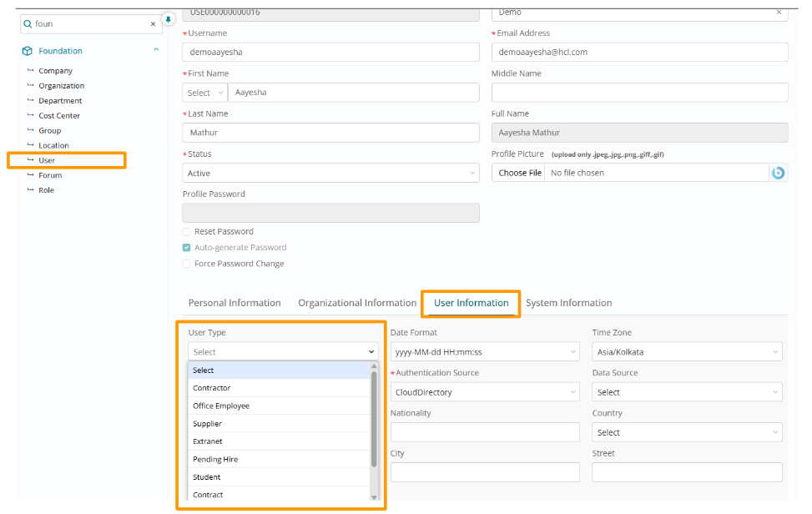Open the Status dropdown showing Active
This screenshot has height=514, width=812.
click(330, 173)
